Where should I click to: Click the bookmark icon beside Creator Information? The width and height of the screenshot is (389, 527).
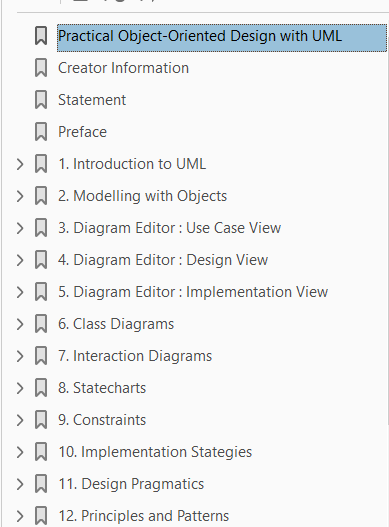coord(41,68)
